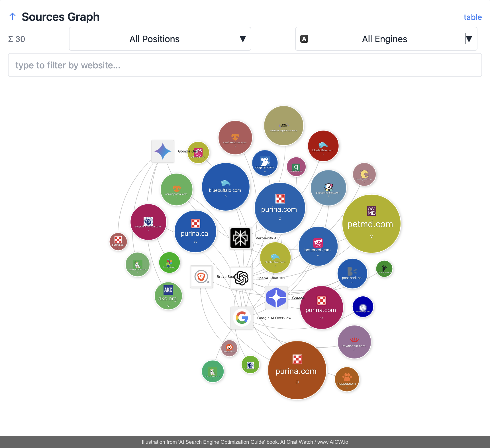490x448 pixels.
Task: Select the akc.org source node
Action: coord(168,296)
